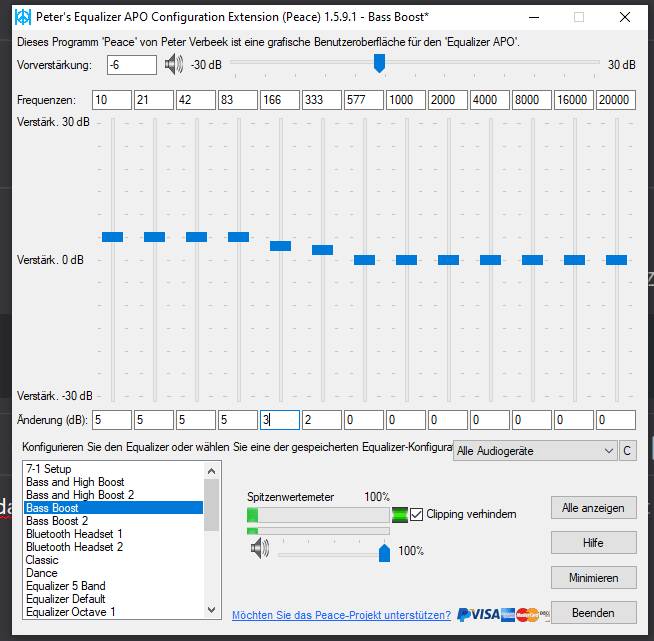Select the Classic preset
654x641 pixels.
pyautogui.click(x=113, y=560)
